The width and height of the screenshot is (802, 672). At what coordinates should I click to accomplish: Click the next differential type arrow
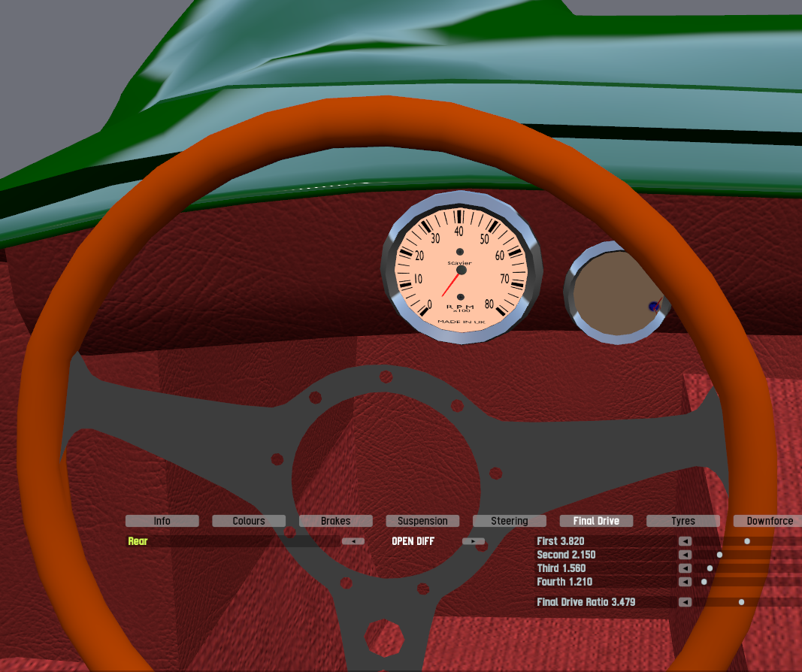pos(474,541)
